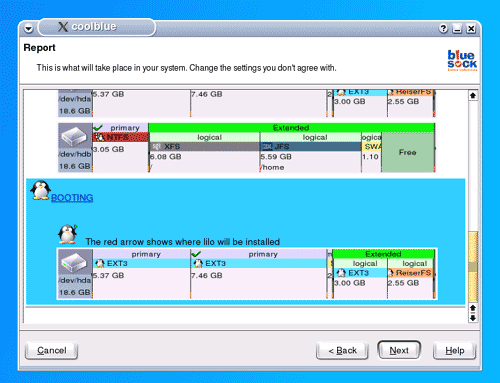Click the Report heading

39,48
